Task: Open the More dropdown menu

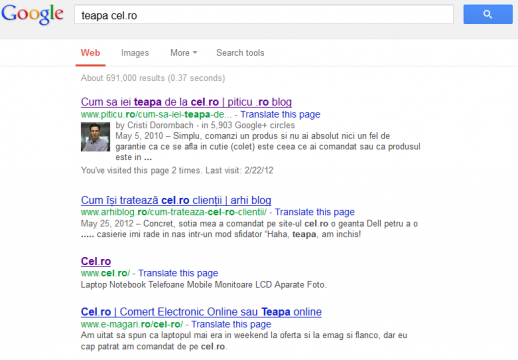Action: tap(184, 53)
